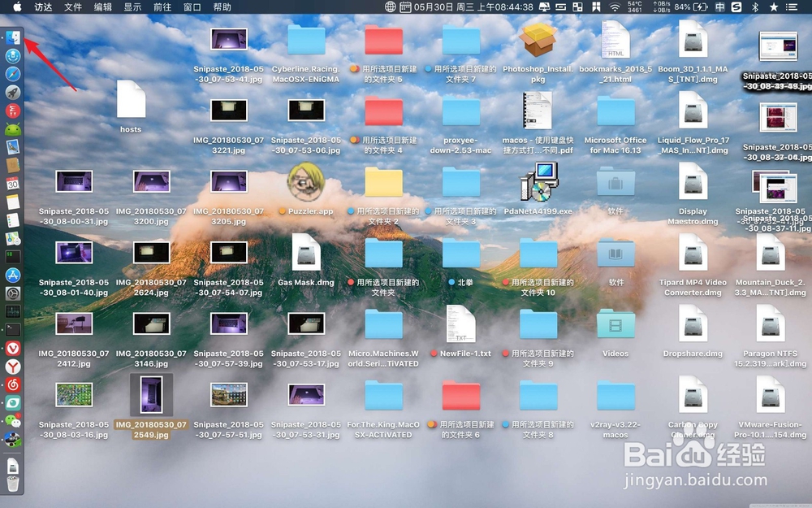Click the Finder icon in the Dock
Screen dimensions: 812x508
point(12,37)
